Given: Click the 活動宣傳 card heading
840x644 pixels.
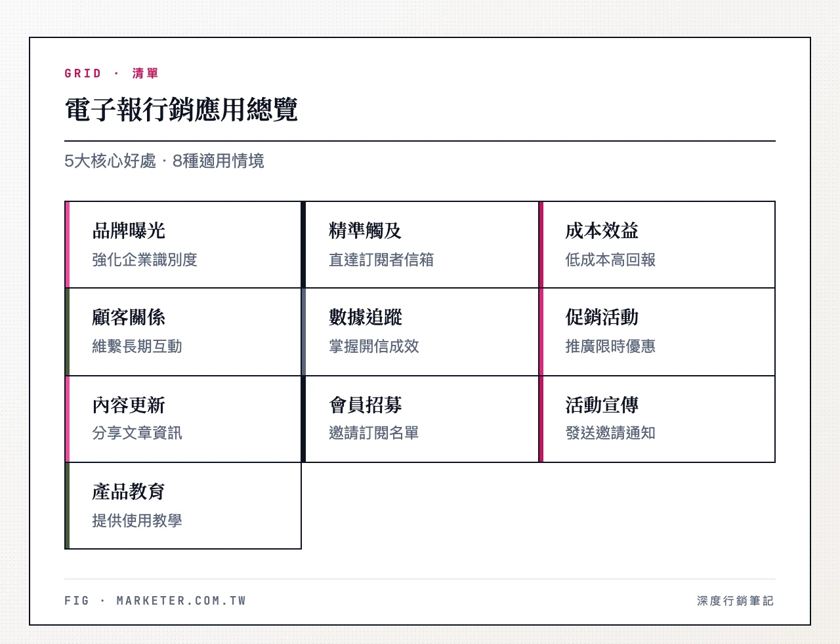Looking at the screenshot, I should pos(602,405).
